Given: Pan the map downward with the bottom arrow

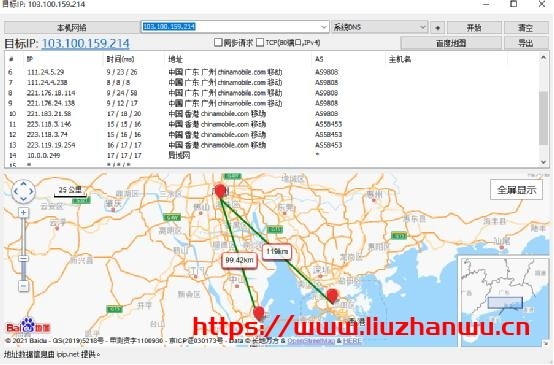Looking at the screenshot, I should point(23,199).
